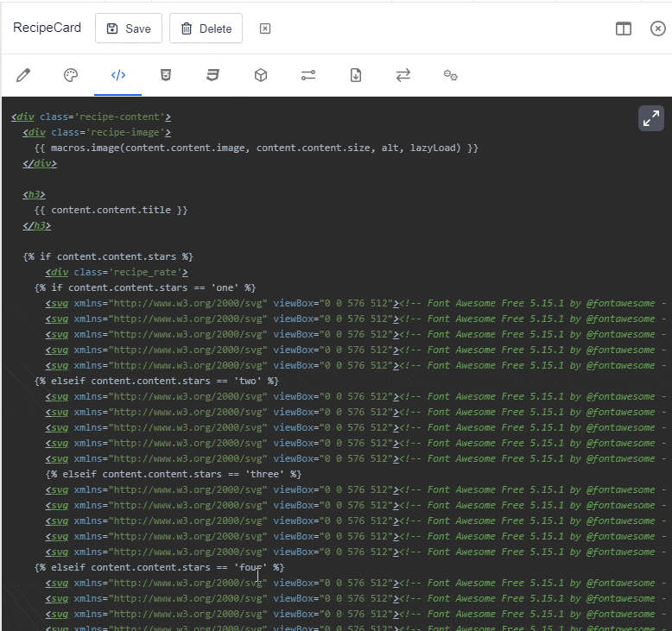Image resolution: width=672 pixels, height=631 pixels.
Task: Click the line "<div class='recipe-image'>"
Action: click(x=97, y=132)
